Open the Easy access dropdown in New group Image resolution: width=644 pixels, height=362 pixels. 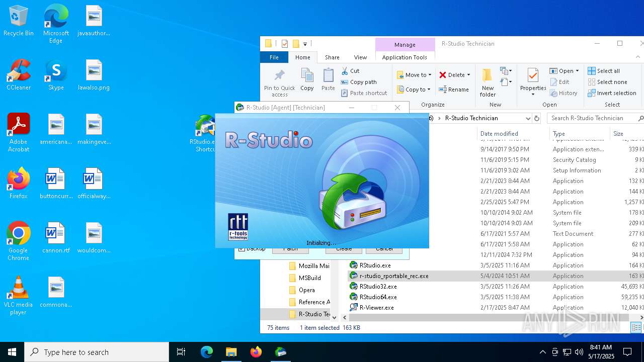tap(506, 82)
